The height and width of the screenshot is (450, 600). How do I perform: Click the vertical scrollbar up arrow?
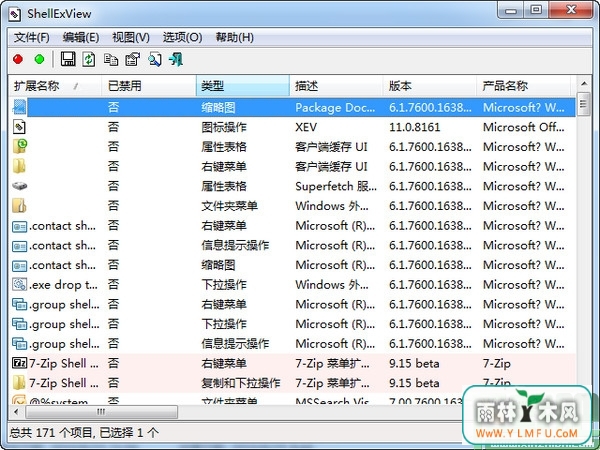(584, 83)
